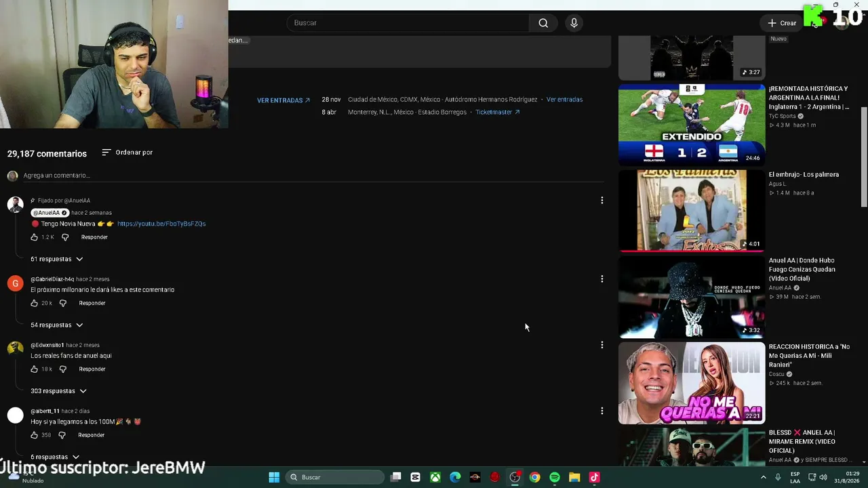Open options menu for @Edwxnsito1 comment
Image resolution: width=868 pixels, height=488 pixels.
[601, 345]
